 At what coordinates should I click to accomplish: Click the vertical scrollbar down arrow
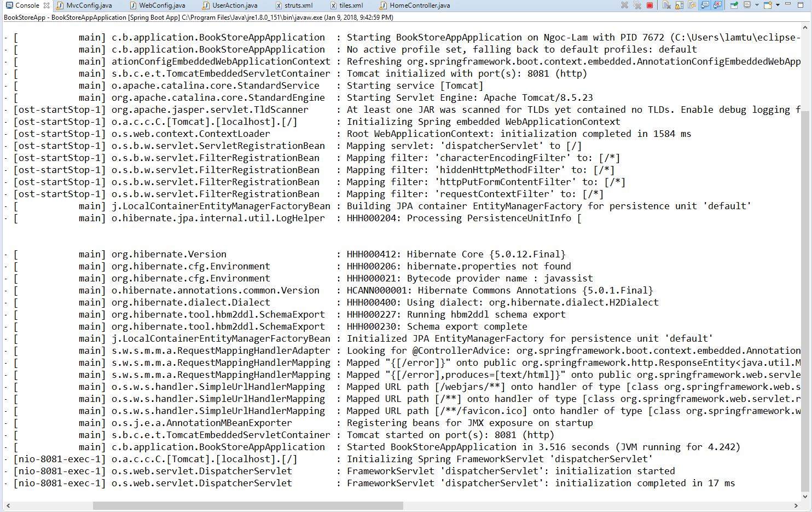point(805,497)
